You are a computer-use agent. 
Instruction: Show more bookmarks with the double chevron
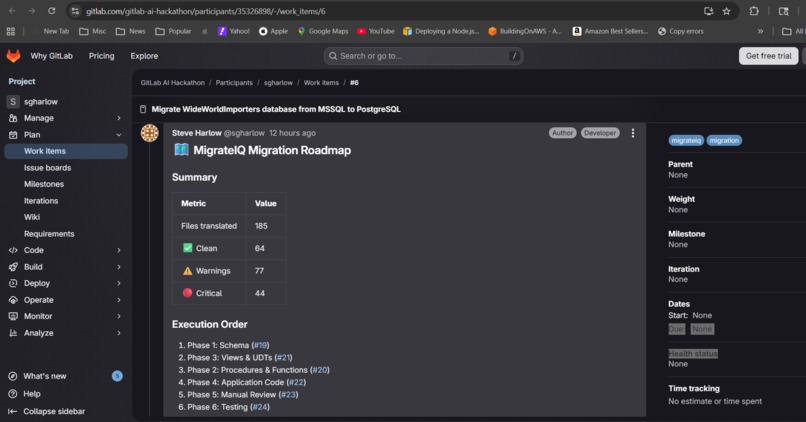click(x=760, y=31)
